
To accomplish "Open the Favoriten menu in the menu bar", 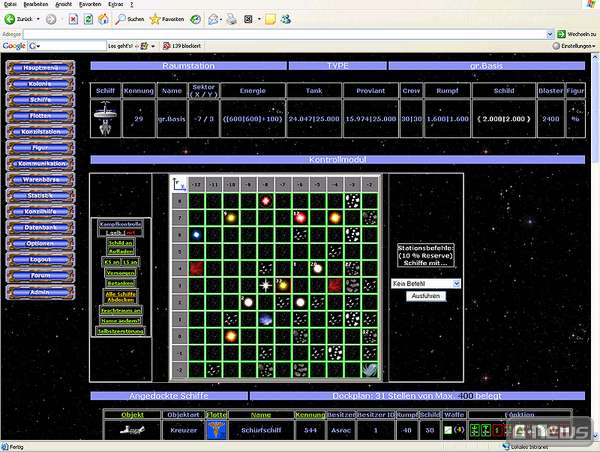I will (x=90, y=5).
